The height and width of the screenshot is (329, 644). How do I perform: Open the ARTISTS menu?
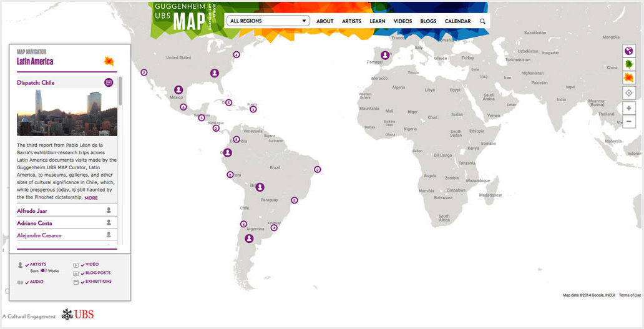(351, 21)
